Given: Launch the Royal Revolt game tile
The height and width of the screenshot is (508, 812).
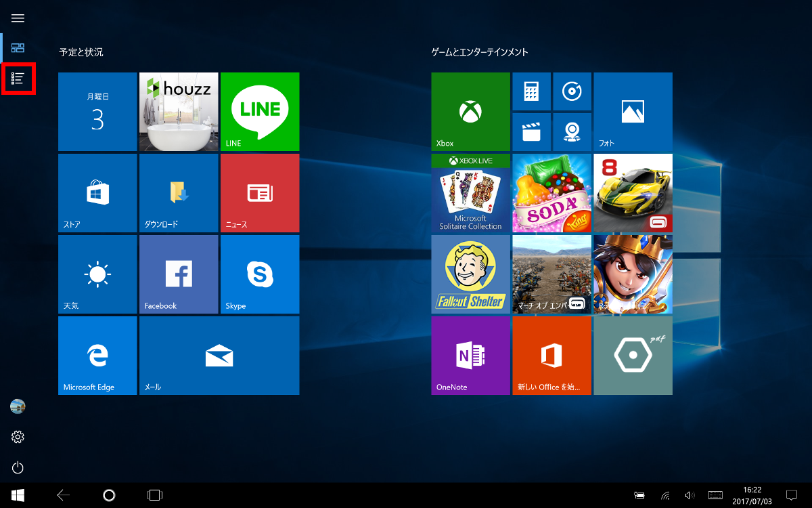Looking at the screenshot, I should [633, 274].
